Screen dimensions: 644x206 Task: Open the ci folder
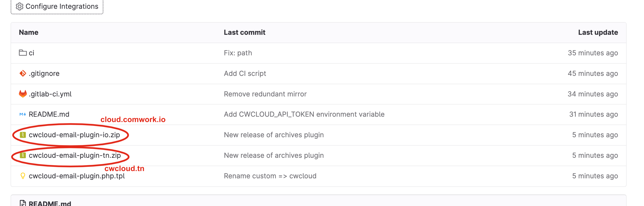(32, 53)
